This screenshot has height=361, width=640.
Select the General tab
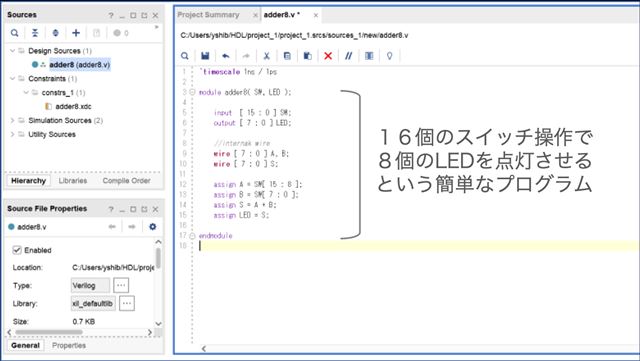pos(25,345)
